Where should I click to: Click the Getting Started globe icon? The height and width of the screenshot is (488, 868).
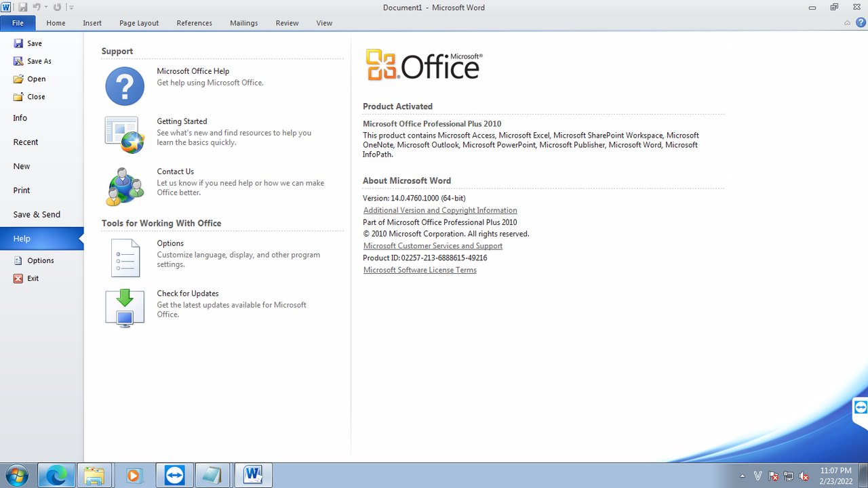(125, 135)
